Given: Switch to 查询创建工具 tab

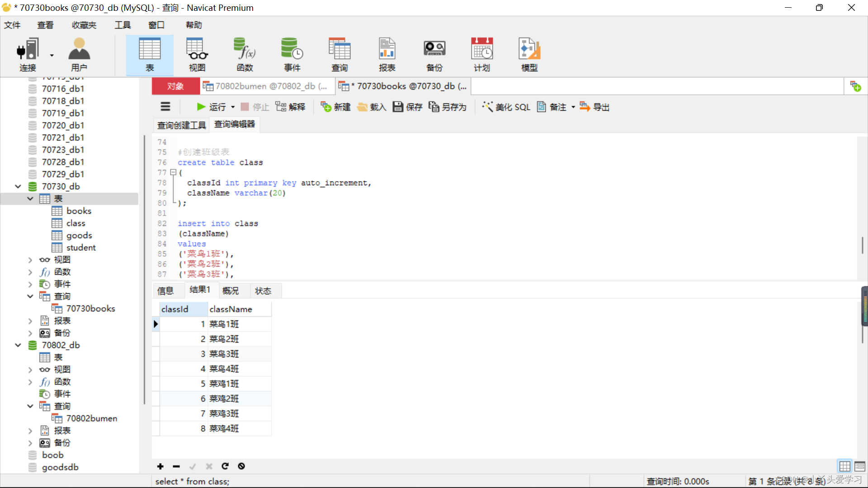Looking at the screenshot, I should point(181,125).
